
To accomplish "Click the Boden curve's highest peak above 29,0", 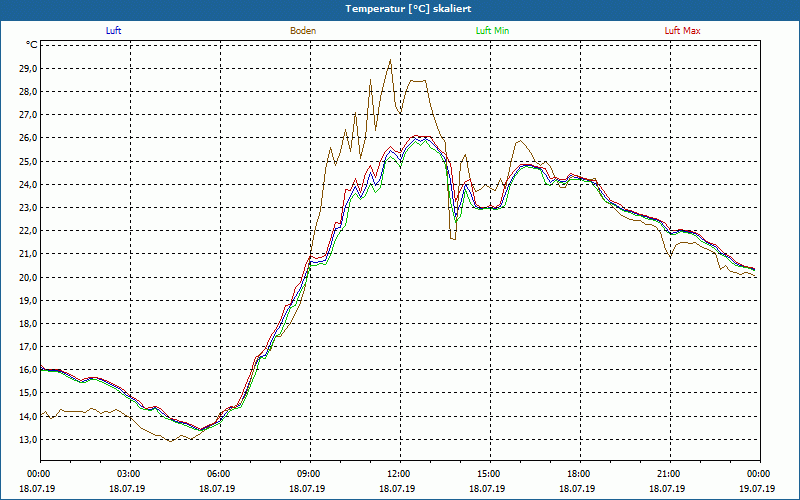I will click(390, 60).
